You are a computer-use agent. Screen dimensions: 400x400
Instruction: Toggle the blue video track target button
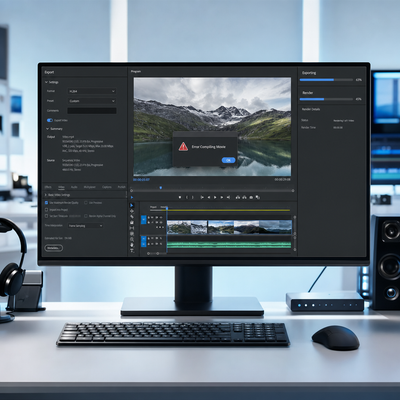[x=144, y=220]
